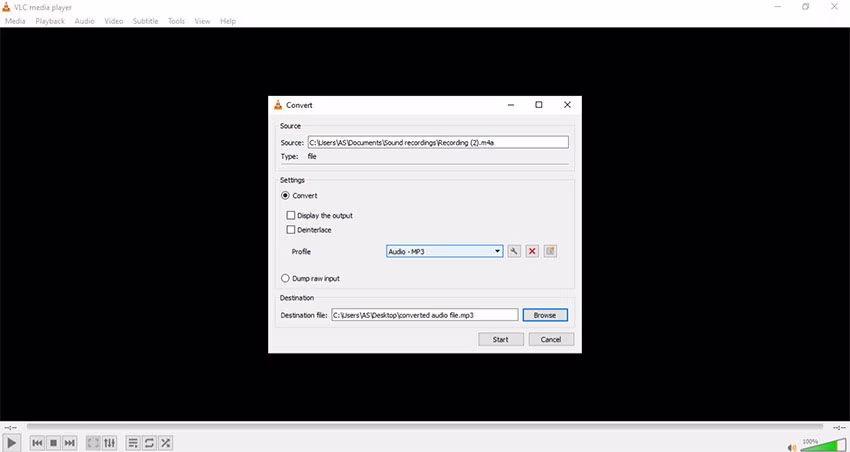Click the Play button in VLC controls
Screen dimensions: 850x452
(11, 443)
